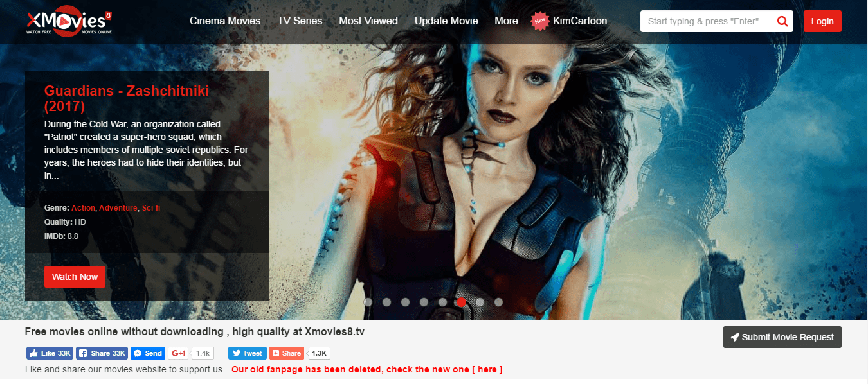Click the Tweet button
The height and width of the screenshot is (384, 868).
tap(247, 353)
